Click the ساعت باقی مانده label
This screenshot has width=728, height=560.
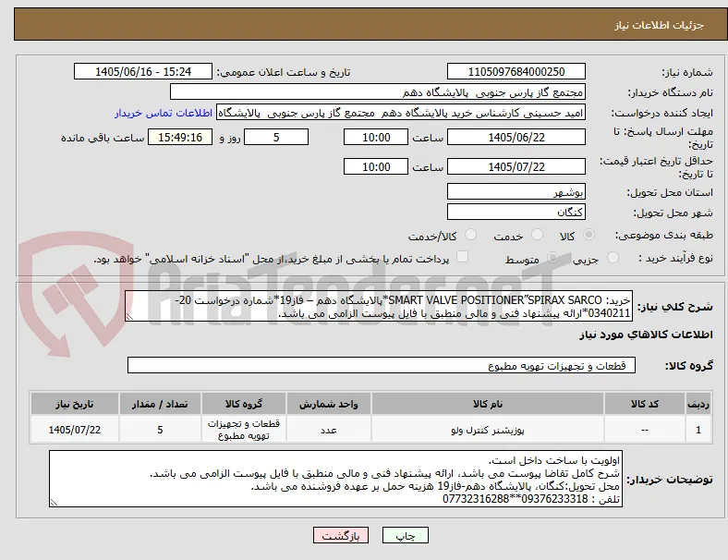pyautogui.click(x=103, y=139)
